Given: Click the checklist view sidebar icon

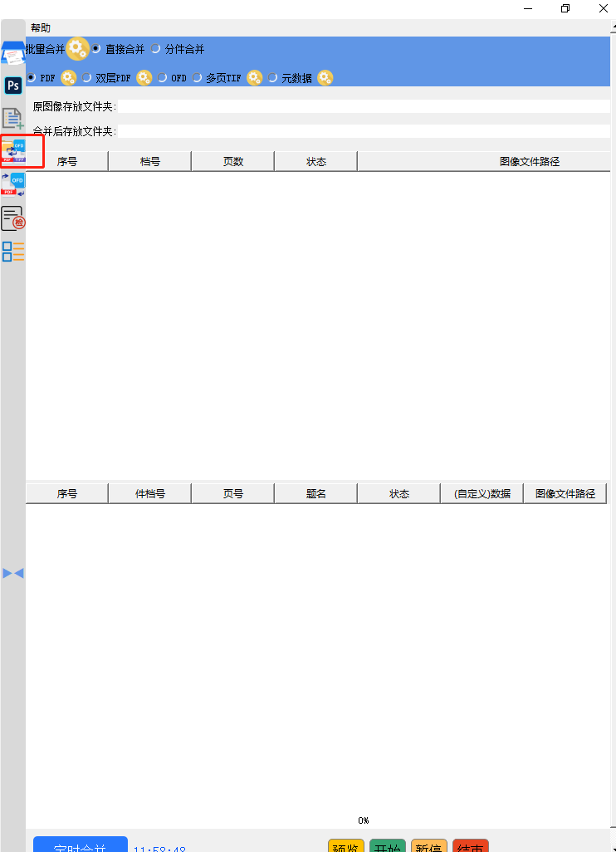Looking at the screenshot, I should pyautogui.click(x=12, y=252).
